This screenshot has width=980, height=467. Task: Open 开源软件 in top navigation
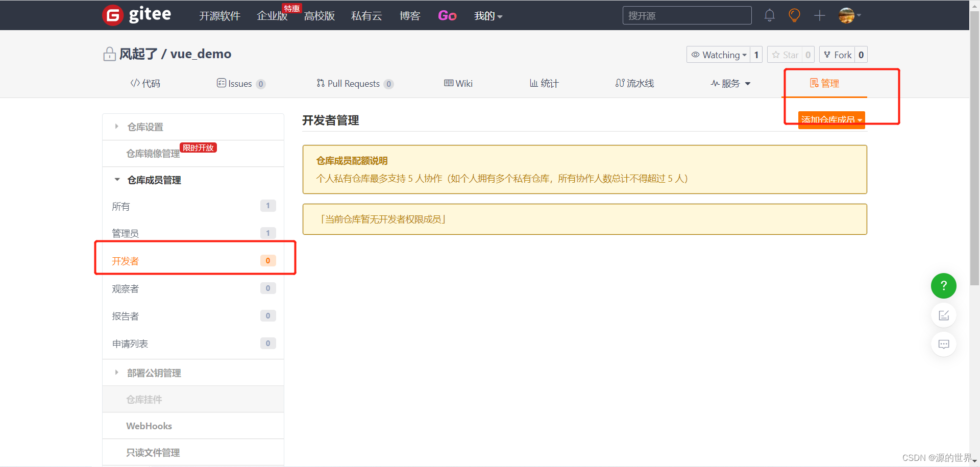(219, 16)
